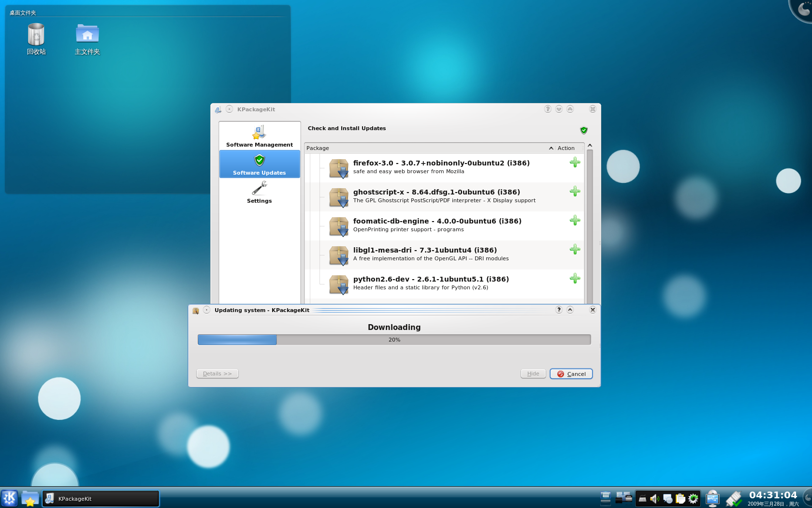Toggle on-all-desktops dot in KPackageKit titlebar
812x508 pixels.
(x=230, y=109)
